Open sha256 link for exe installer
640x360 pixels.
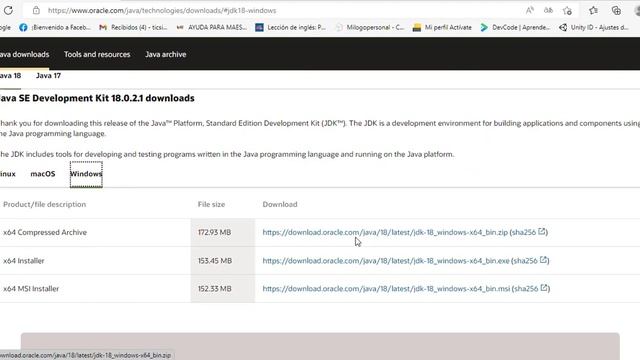point(530,260)
